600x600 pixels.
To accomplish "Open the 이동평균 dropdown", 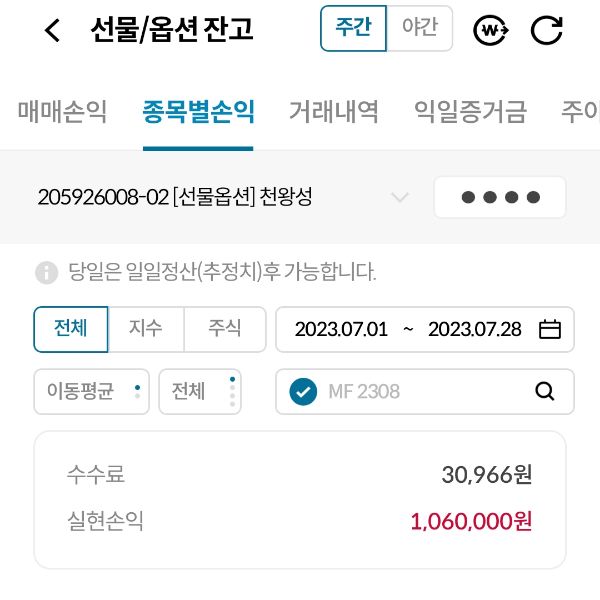I will coord(93,391).
